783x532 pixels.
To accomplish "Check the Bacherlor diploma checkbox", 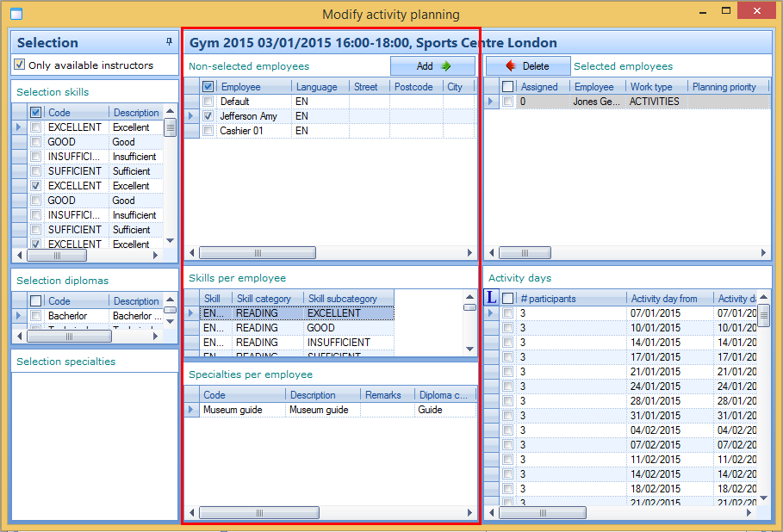I will pos(36,316).
